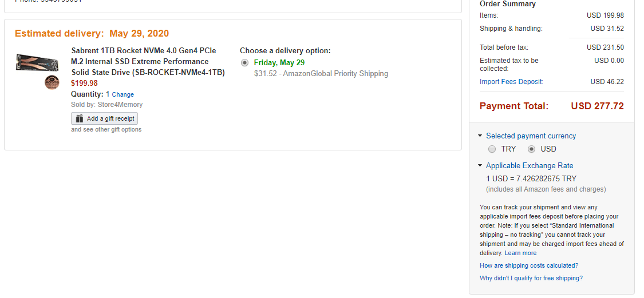Collapse the Applicable Exchange Rate arrow
This screenshot has width=644, height=298.
coord(480,166)
